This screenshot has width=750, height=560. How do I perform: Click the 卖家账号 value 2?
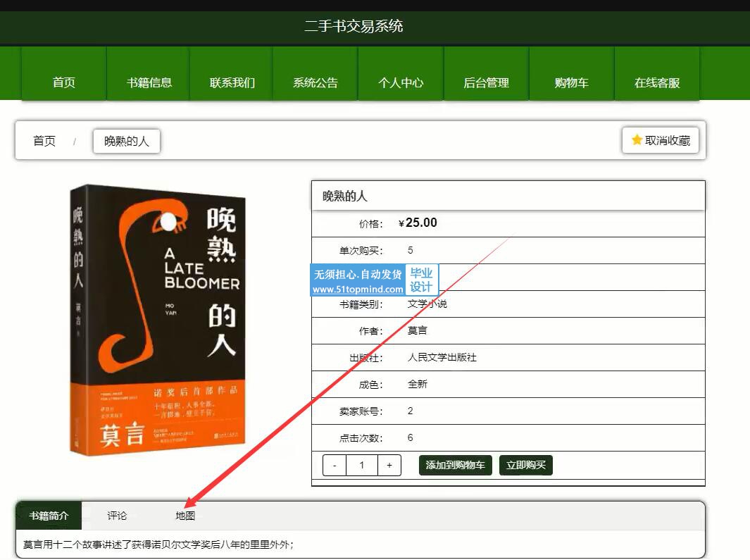point(411,411)
